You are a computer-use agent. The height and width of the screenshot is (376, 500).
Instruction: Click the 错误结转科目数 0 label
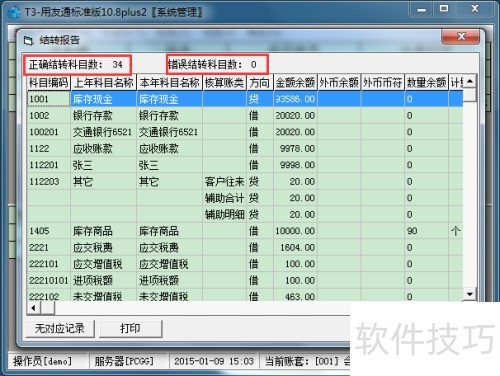(212, 64)
